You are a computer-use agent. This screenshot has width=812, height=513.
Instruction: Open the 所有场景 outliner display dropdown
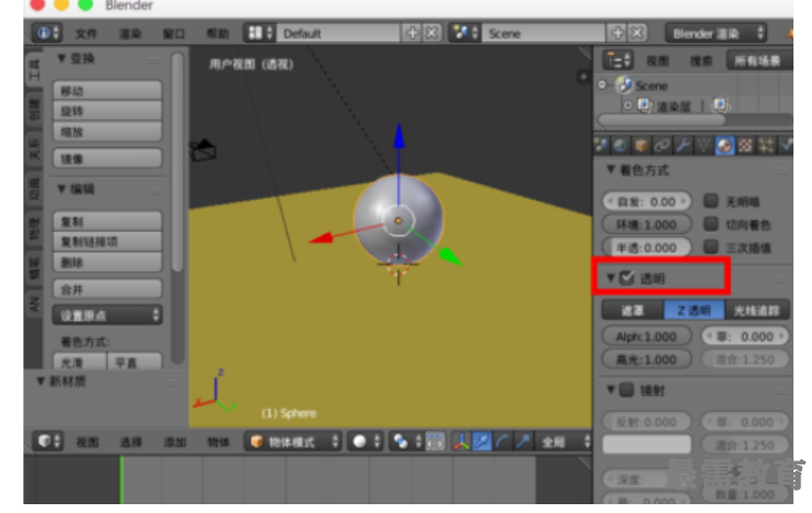pos(759,60)
